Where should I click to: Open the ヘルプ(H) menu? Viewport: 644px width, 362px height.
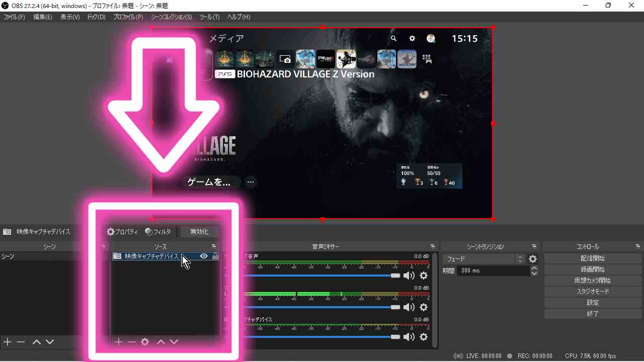tap(238, 17)
